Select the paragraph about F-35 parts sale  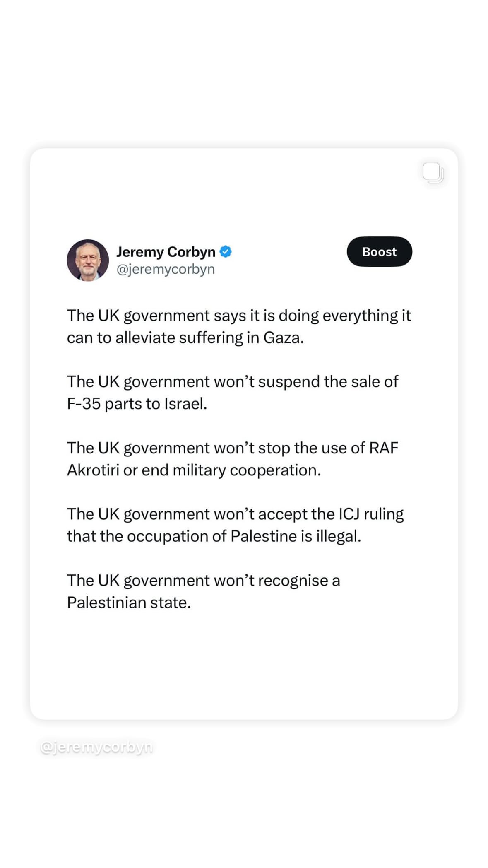click(232, 393)
